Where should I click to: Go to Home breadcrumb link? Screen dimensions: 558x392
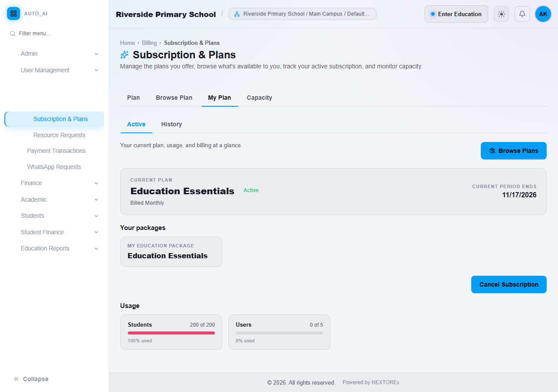point(128,43)
